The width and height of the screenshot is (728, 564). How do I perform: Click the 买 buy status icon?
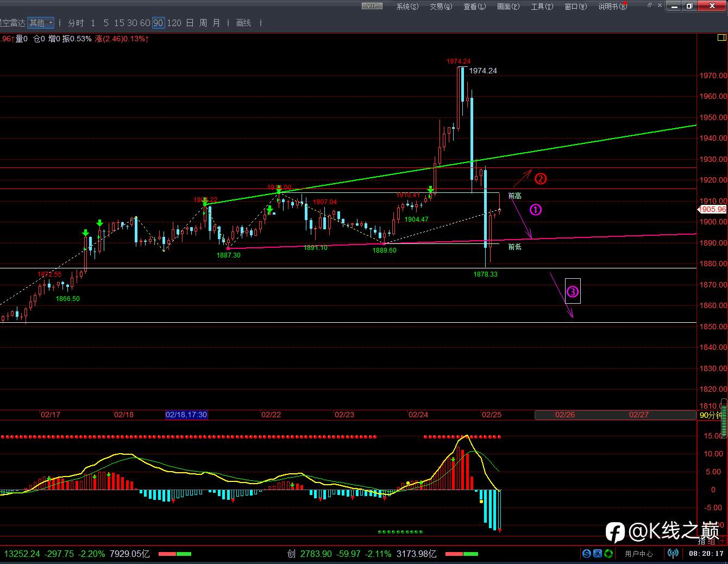[x=597, y=554]
